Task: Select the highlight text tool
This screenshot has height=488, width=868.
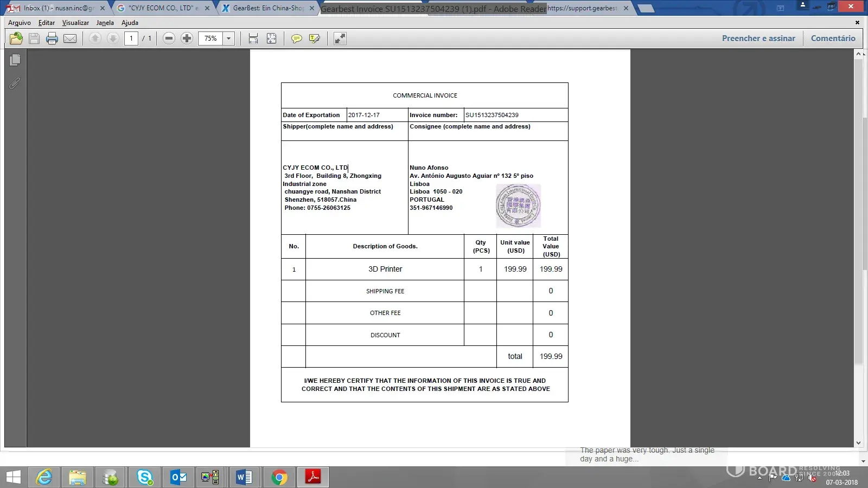Action: click(x=314, y=38)
